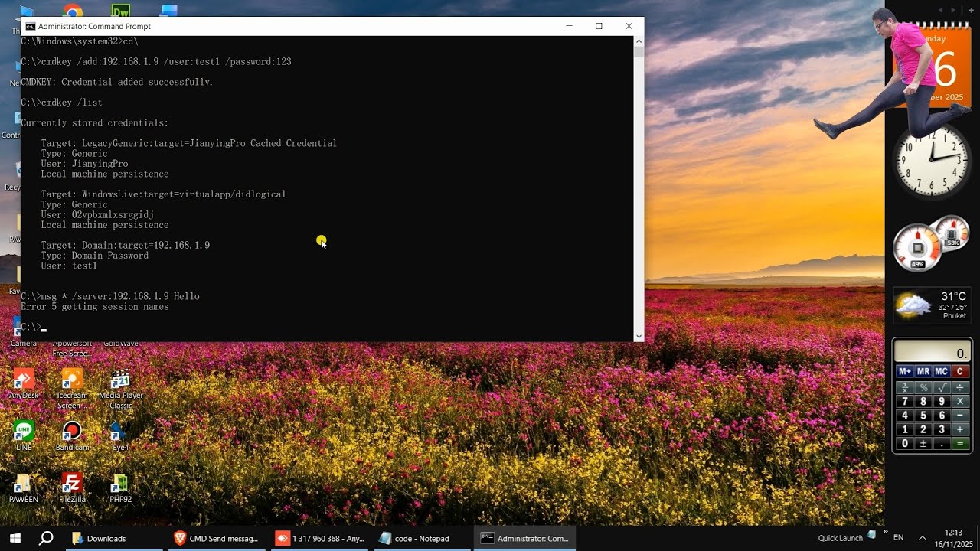Open taskbar Search magnifier
This screenshot has width=980, height=551.
46,538
